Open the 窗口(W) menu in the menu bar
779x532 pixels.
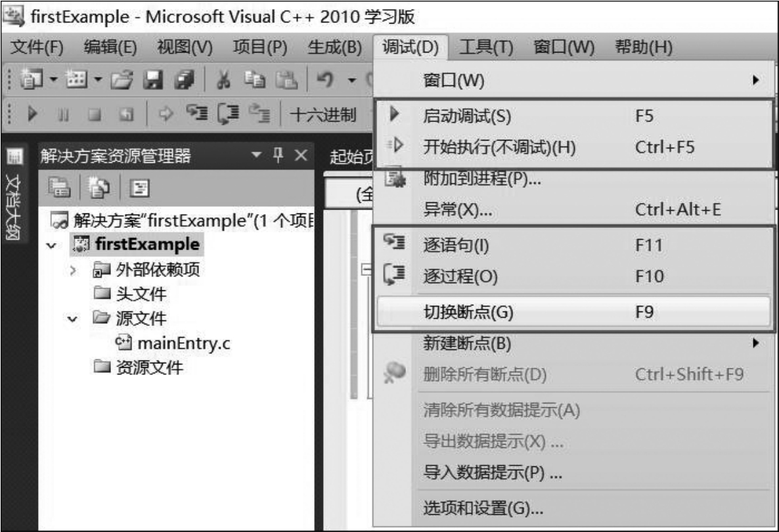click(564, 47)
